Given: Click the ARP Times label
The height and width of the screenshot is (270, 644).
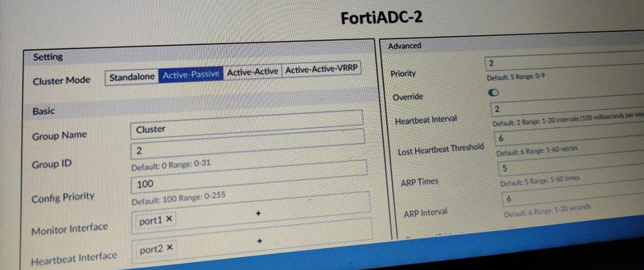Looking at the screenshot, I should (x=421, y=182).
